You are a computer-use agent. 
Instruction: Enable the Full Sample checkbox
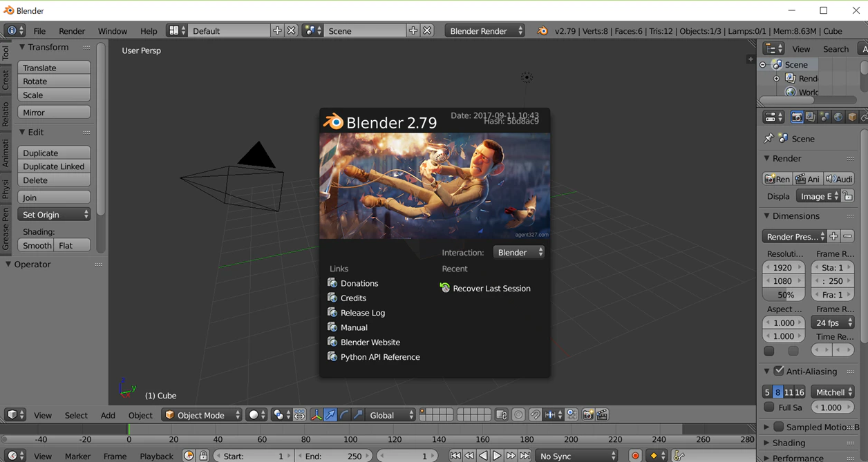coord(769,407)
